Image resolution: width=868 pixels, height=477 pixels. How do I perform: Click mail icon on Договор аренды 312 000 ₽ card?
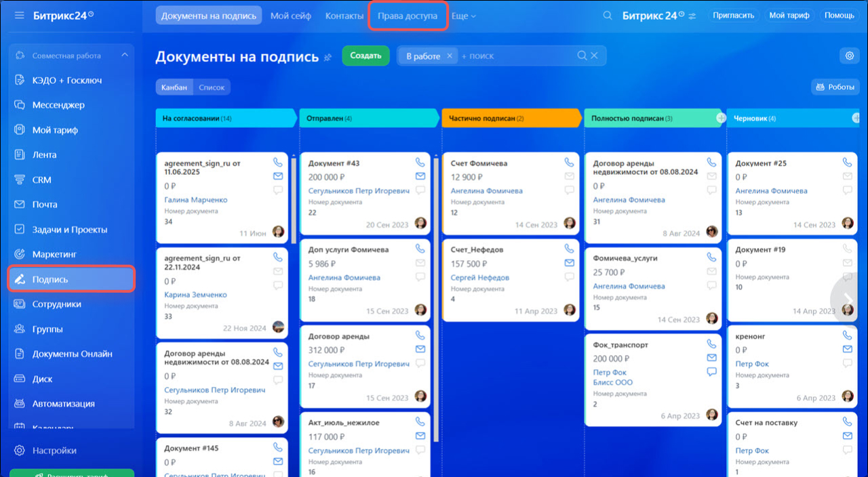[420, 350]
